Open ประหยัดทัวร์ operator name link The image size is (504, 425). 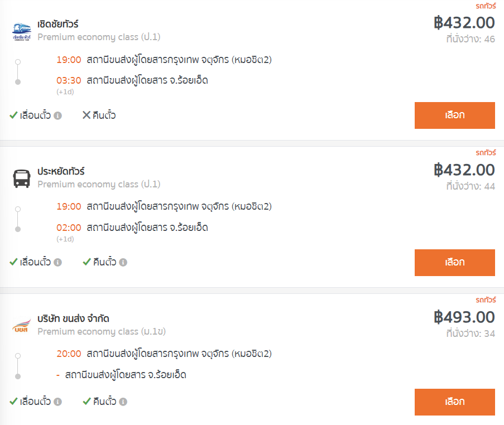61,171
